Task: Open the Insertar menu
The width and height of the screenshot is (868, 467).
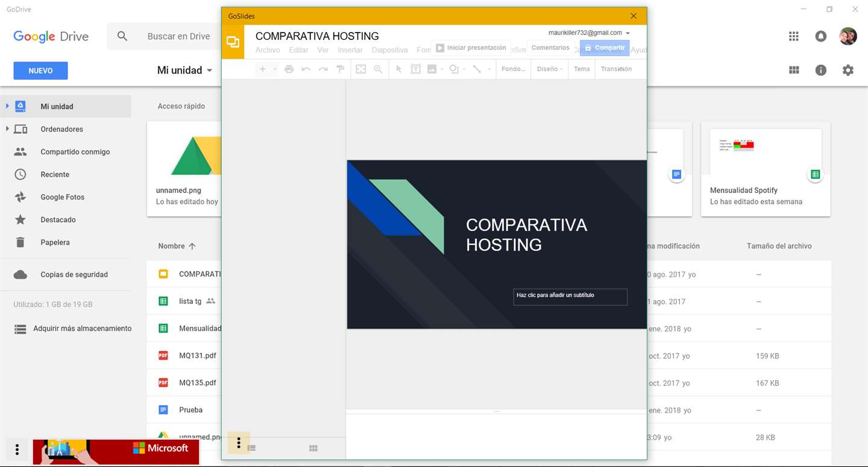Action: point(350,50)
